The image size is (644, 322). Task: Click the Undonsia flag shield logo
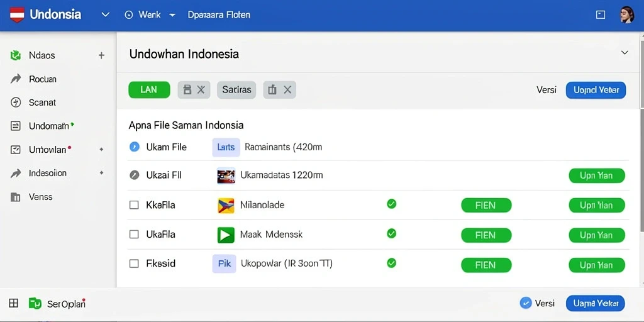pyautogui.click(x=17, y=15)
